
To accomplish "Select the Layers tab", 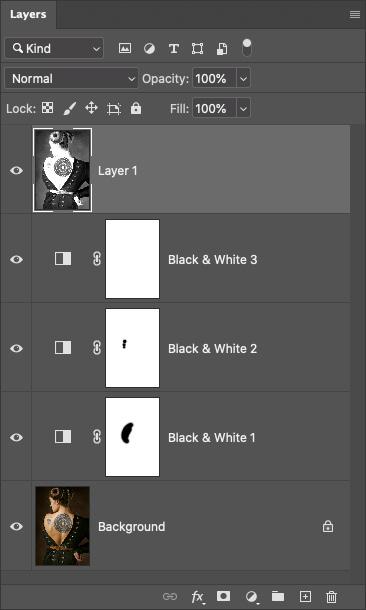I will [28, 14].
